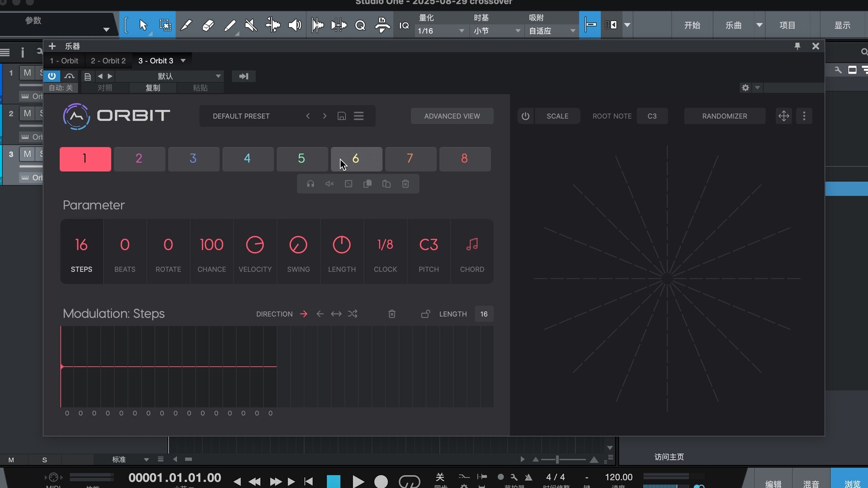The width and height of the screenshot is (868, 488).
Task: Click the VELOCITY knob
Action: pyautogui.click(x=255, y=245)
